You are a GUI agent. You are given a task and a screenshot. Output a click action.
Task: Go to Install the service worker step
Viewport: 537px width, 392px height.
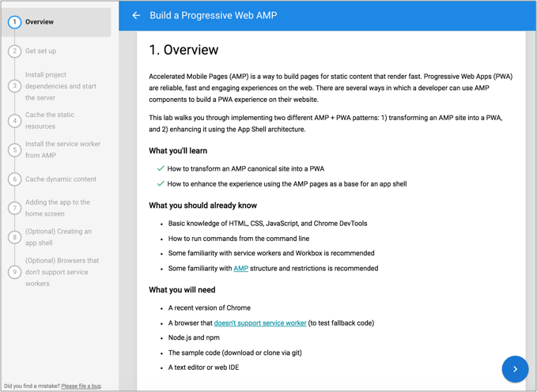click(x=62, y=149)
